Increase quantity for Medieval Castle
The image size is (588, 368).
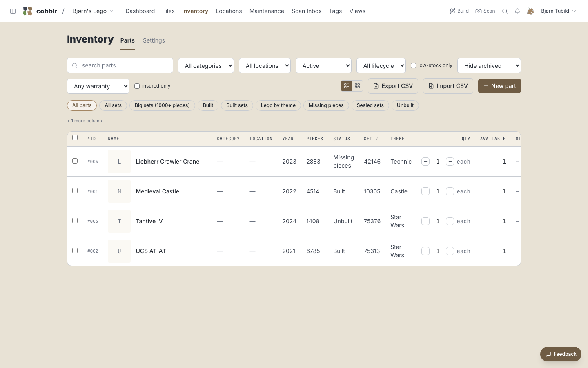coord(450,191)
